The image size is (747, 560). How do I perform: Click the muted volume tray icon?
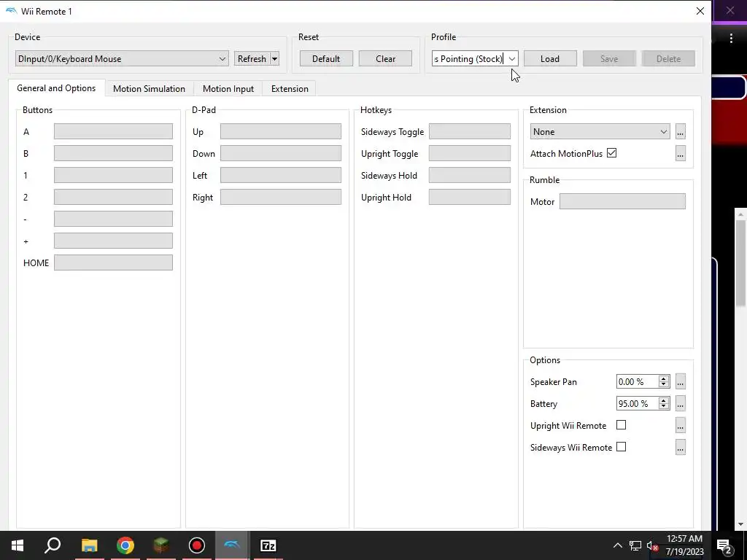point(652,545)
